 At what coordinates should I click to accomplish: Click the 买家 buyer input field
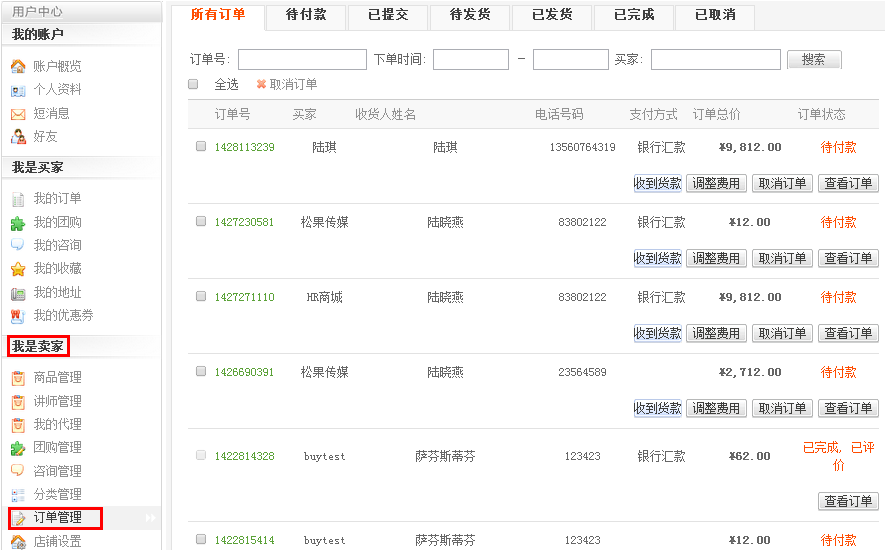point(715,59)
